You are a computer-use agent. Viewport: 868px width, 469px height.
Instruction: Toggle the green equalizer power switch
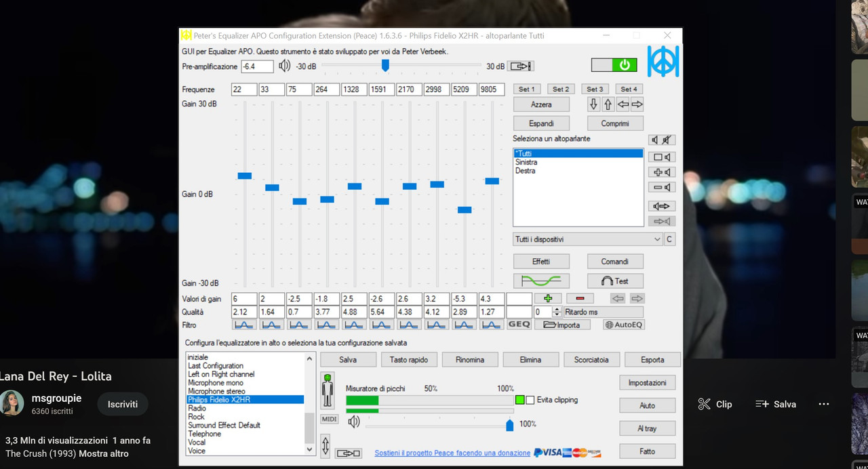(614, 65)
